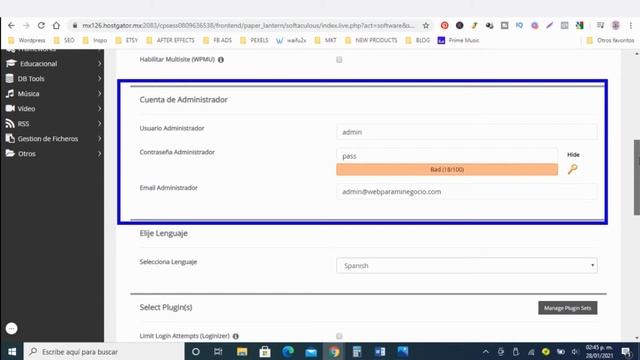The height and width of the screenshot is (360, 640).
Task: Click the Música note icon
Action: [10, 93]
